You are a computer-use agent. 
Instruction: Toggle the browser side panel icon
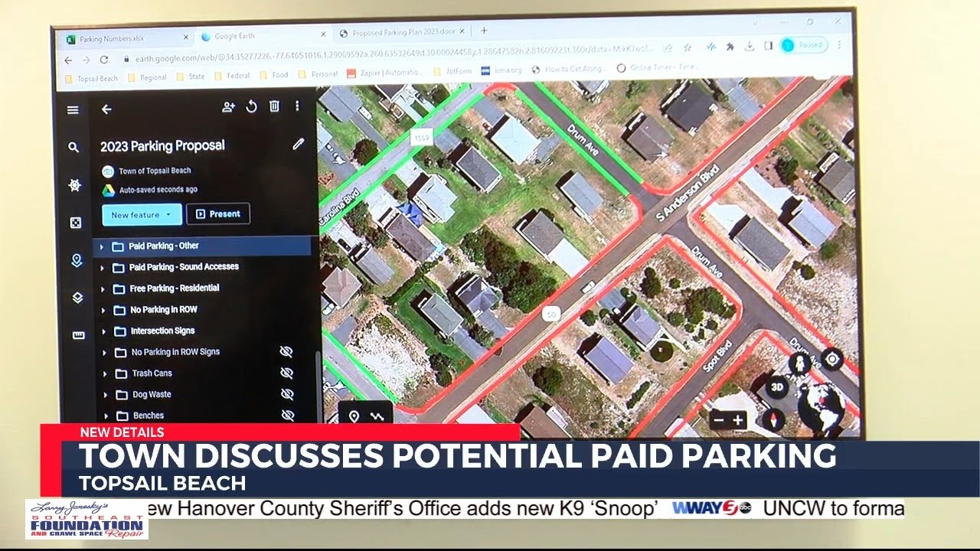(x=769, y=46)
